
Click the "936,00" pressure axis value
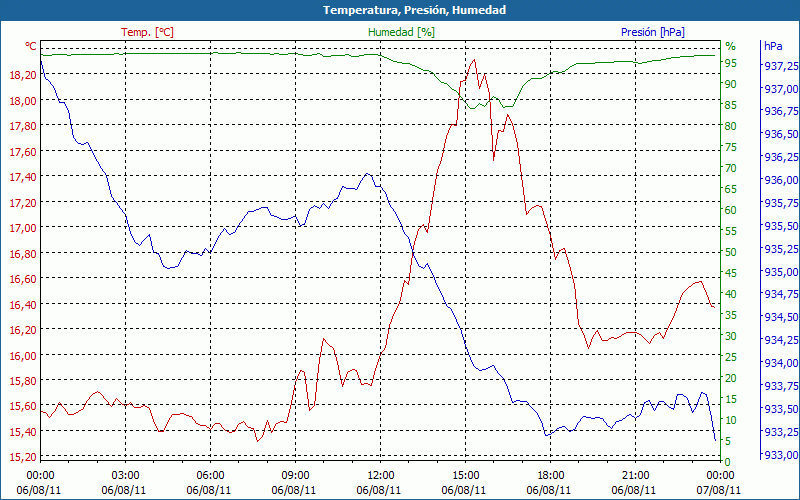tap(781, 180)
